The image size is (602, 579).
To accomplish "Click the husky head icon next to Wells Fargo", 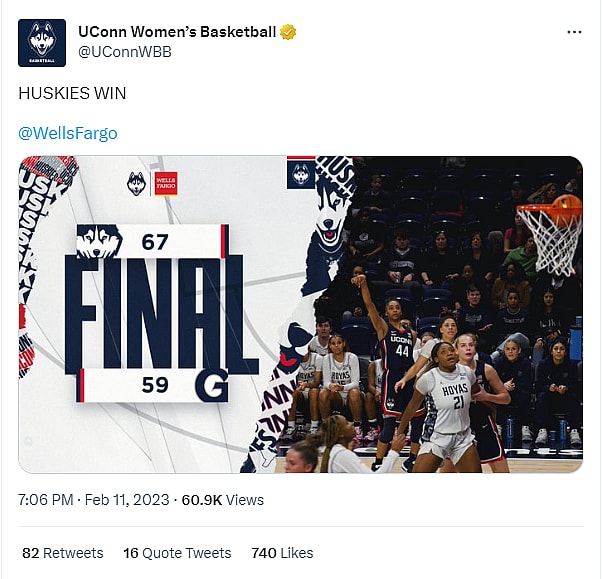I will [136, 184].
